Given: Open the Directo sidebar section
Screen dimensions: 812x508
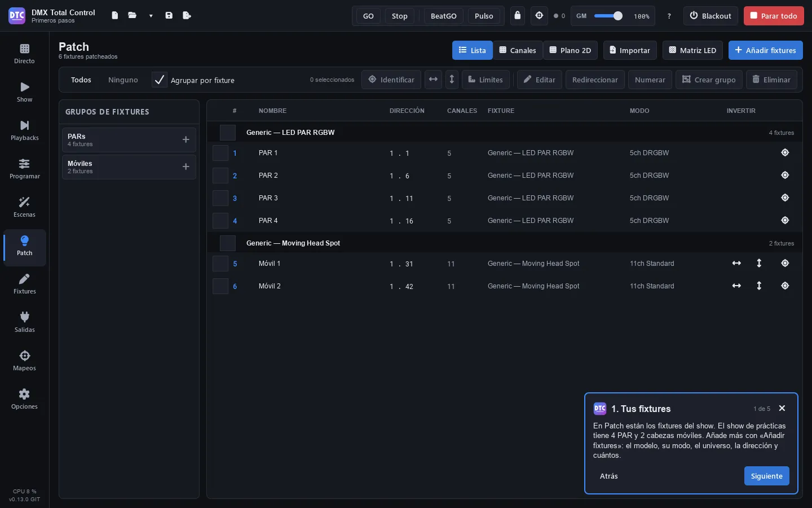Looking at the screenshot, I should (x=24, y=54).
